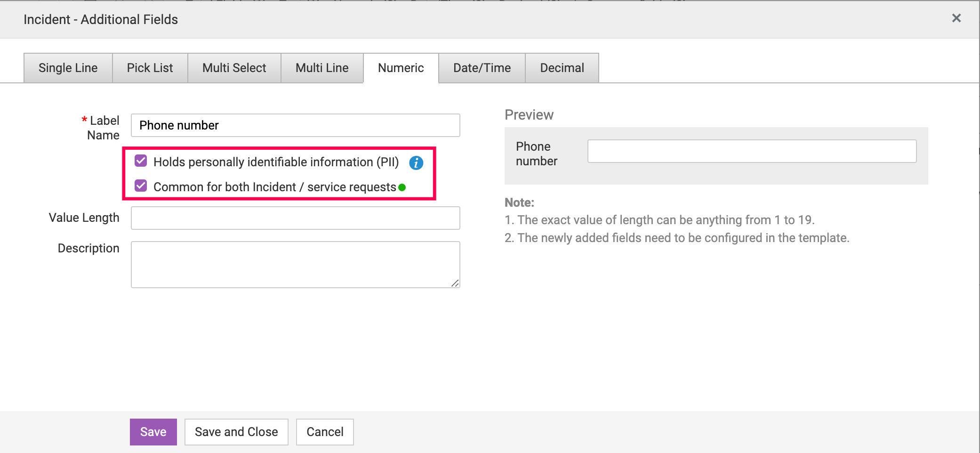Close the Additional Fields dialog
Image resolution: width=980 pixels, height=453 pixels.
tap(956, 18)
